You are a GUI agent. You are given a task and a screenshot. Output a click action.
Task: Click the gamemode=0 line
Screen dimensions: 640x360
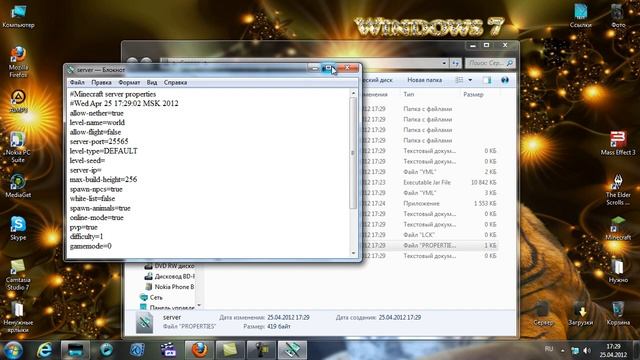(91, 246)
